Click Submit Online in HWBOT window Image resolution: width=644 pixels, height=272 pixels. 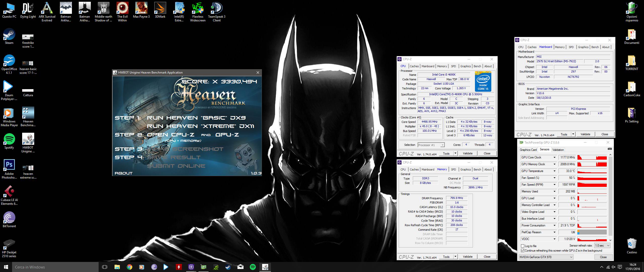176,166
